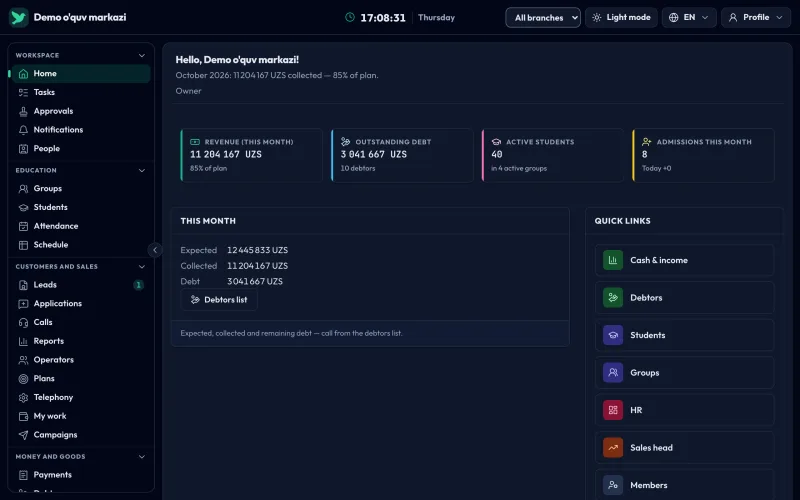The height and width of the screenshot is (500, 800).
Task: Click the Outstanding debt card
Action: pos(402,155)
